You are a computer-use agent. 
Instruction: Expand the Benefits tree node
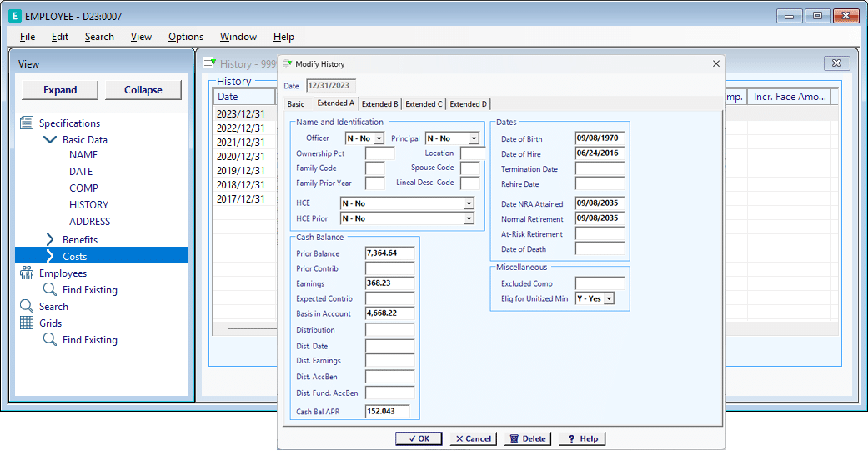pos(50,239)
